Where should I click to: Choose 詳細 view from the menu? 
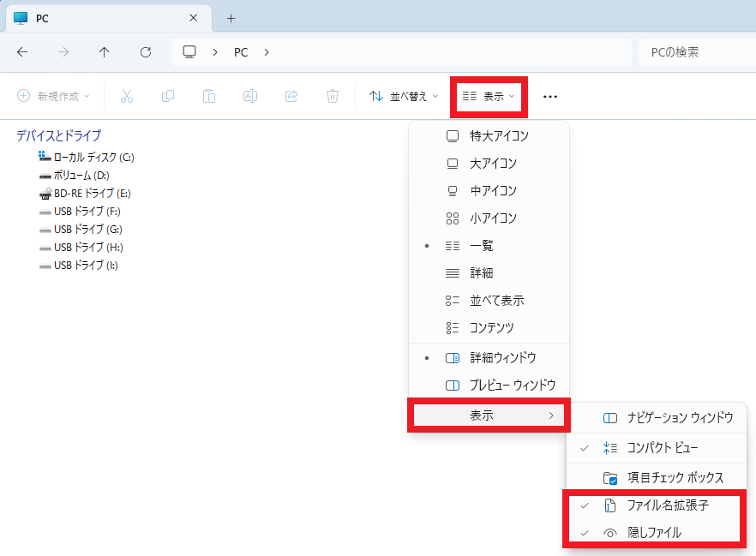tap(481, 273)
